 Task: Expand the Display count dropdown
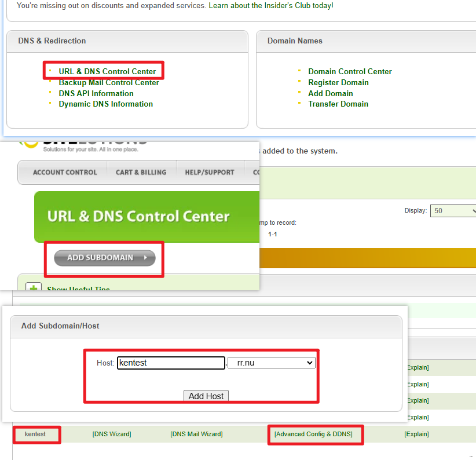click(452, 210)
